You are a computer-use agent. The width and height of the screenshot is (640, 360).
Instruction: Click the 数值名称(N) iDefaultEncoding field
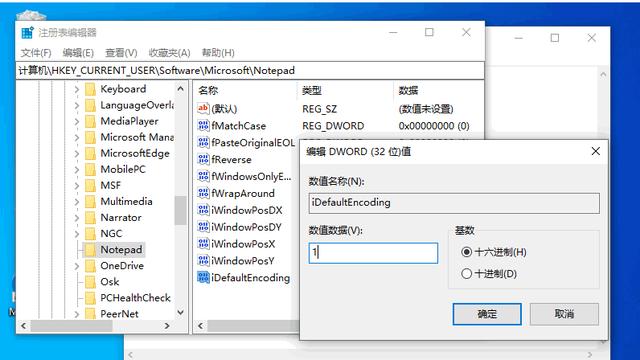[x=454, y=203]
